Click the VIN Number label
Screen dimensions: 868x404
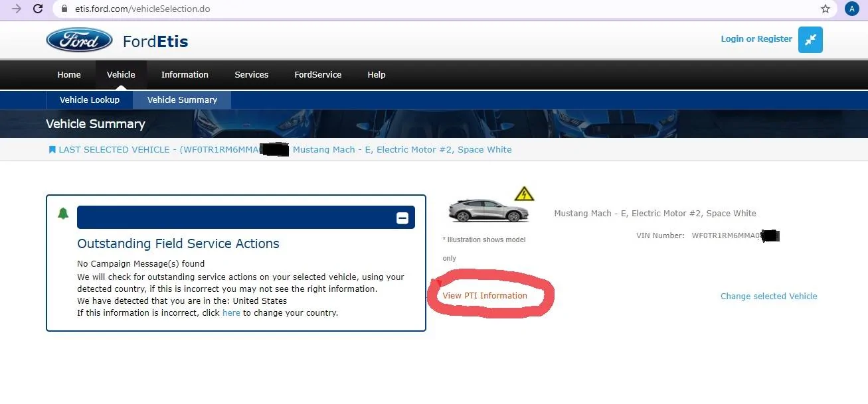(660, 236)
